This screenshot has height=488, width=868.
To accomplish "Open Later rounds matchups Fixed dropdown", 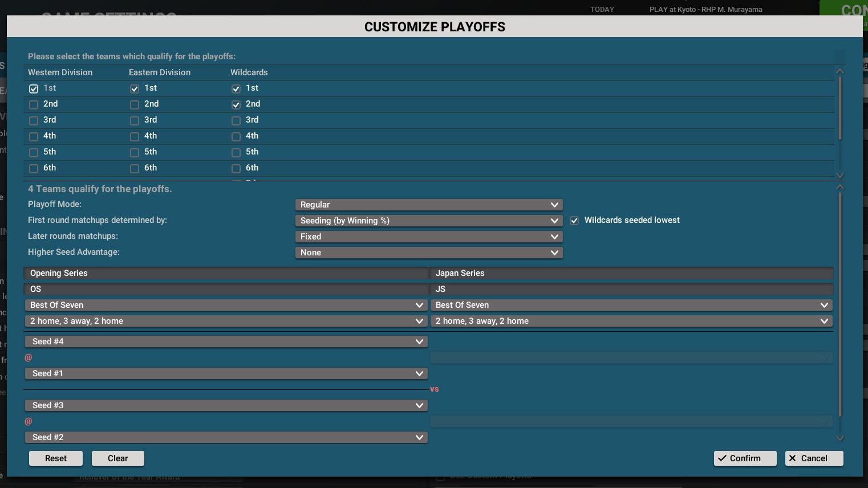I will tap(428, 237).
